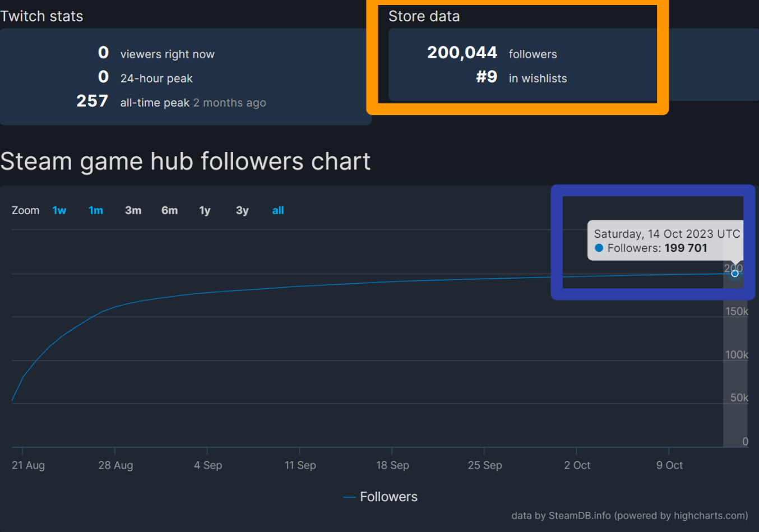The height and width of the screenshot is (532, 759).
Task: Set chart zoom to 1w
Action: (59, 211)
